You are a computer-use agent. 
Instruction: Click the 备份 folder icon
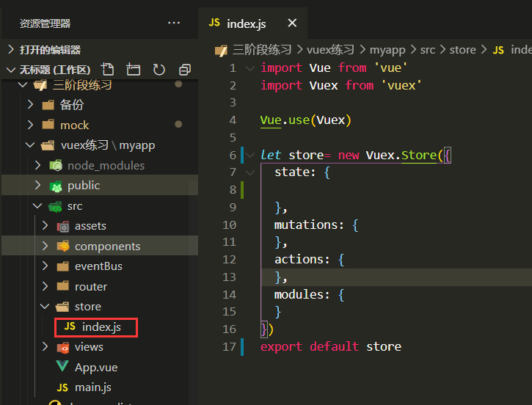point(48,105)
